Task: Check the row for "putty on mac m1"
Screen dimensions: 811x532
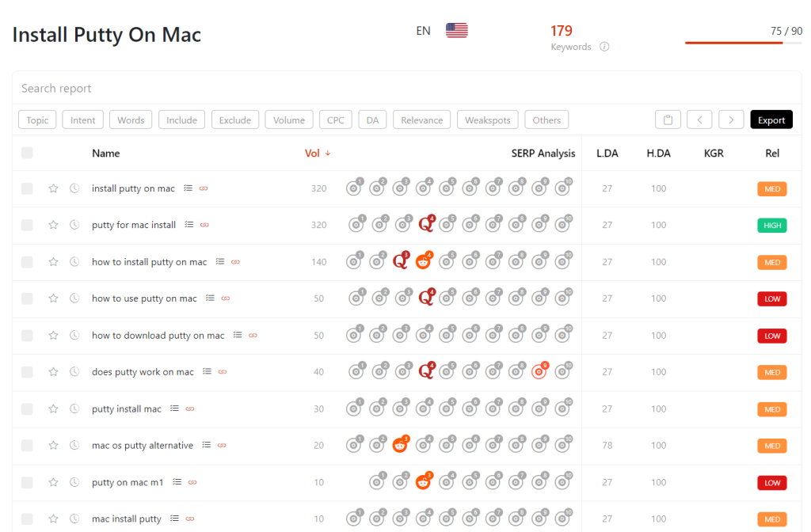Action: (27, 481)
